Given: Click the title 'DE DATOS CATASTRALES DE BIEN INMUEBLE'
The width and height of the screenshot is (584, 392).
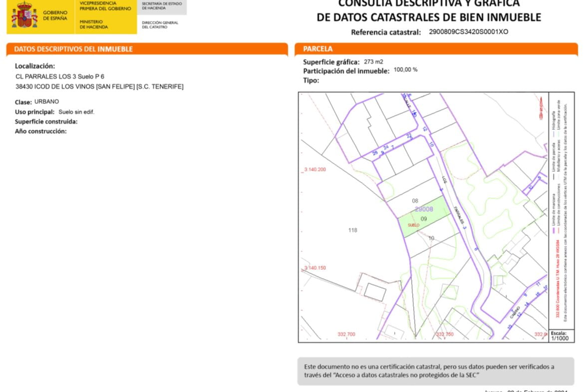Looking at the screenshot, I should coord(429,17).
